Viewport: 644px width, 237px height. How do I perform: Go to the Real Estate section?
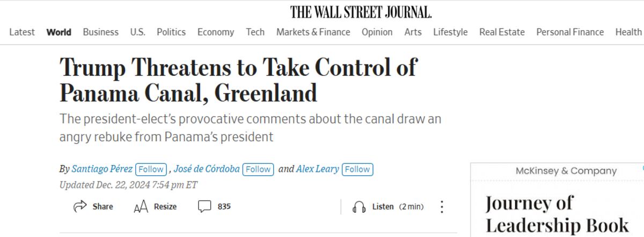(502, 32)
